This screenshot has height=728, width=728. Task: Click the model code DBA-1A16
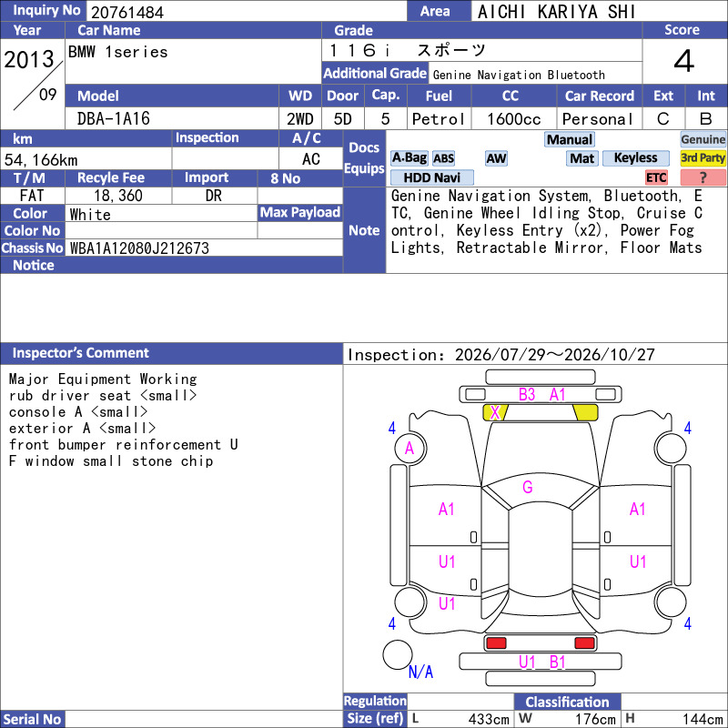pyautogui.click(x=113, y=119)
